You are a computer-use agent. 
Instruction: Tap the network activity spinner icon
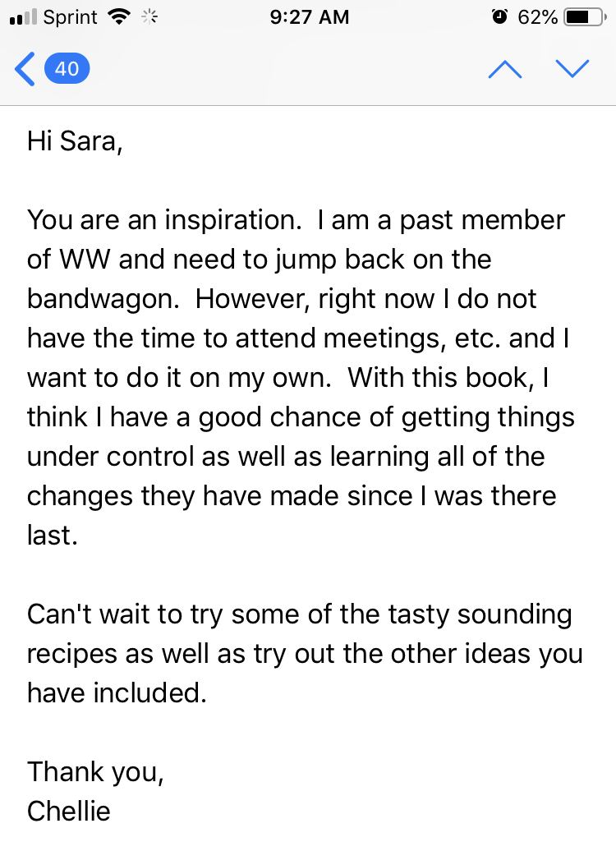pyautogui.click(x=149, y=17)
